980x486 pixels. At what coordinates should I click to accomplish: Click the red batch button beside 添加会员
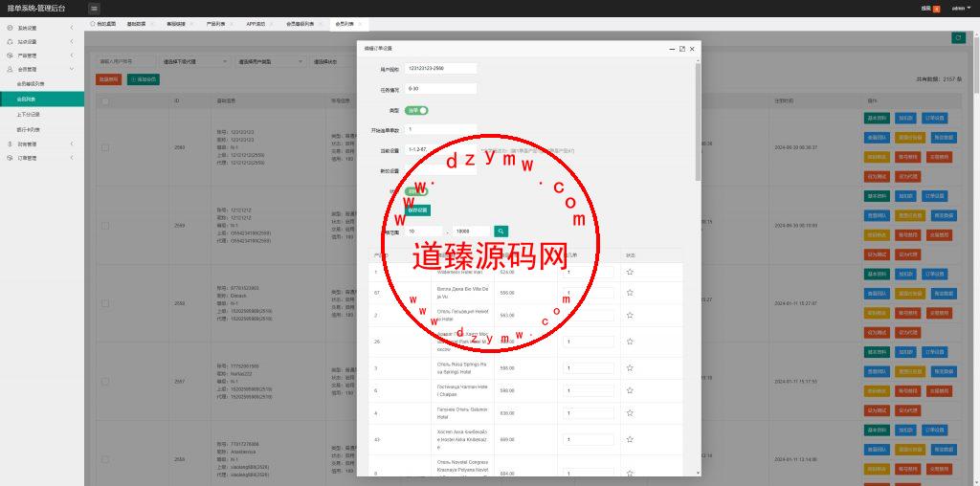(109, 79)
